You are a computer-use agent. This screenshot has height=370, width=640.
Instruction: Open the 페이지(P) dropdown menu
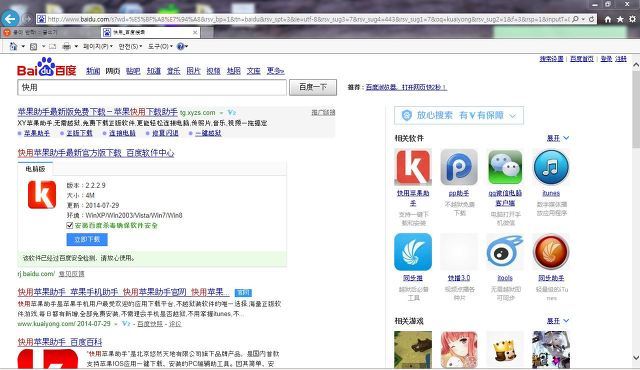(x=98, y=47)
